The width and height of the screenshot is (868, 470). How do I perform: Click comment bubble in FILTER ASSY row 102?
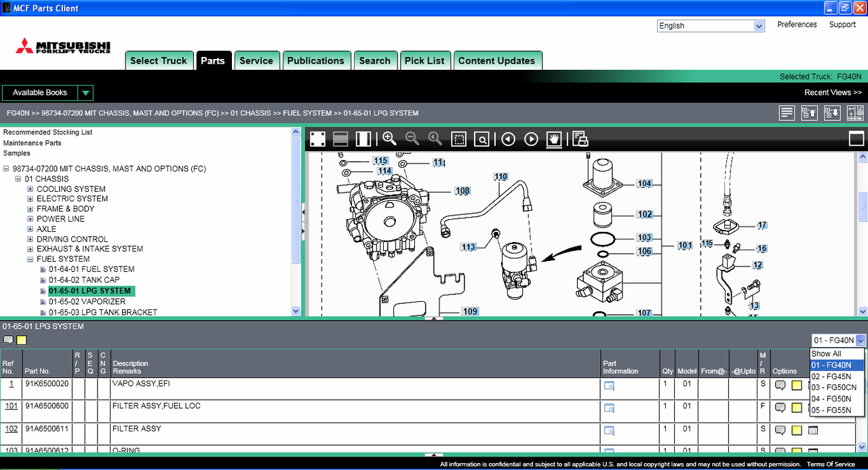tap(780, 430)
